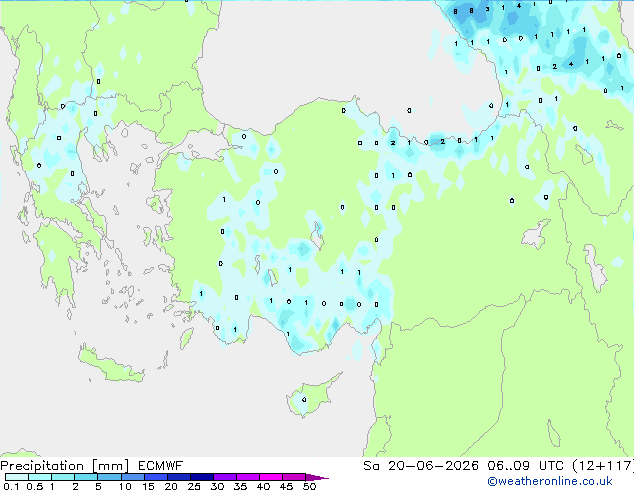Select the 35–40 mm violet legend swatch
Viewport: 634px width, 490px height.
click(248, 477)
